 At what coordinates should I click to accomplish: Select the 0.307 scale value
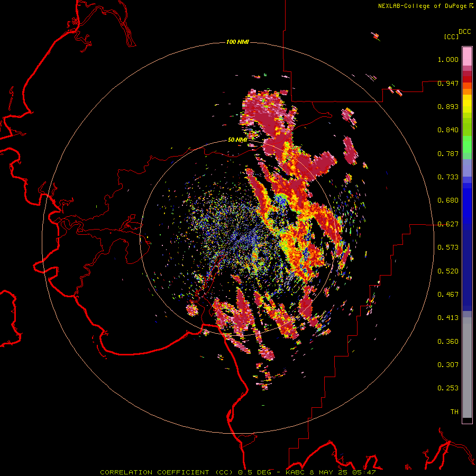tap(448, 364)
